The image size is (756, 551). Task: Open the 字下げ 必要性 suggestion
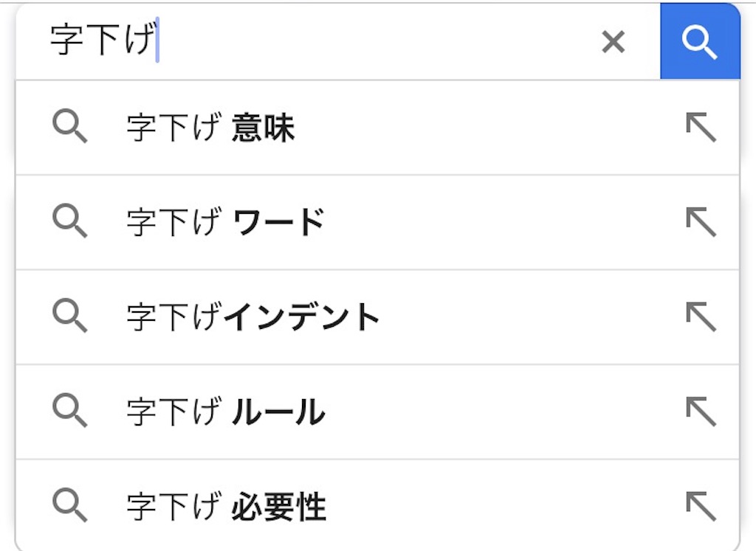pyautogui.click(x=377, y=506)
